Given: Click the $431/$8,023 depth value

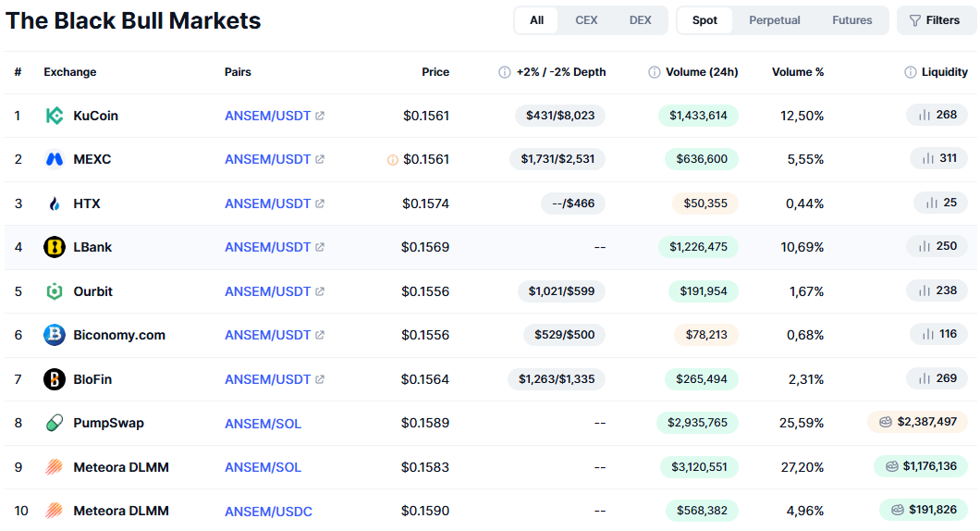Looking at the screenshot, I should coord(560,116).
